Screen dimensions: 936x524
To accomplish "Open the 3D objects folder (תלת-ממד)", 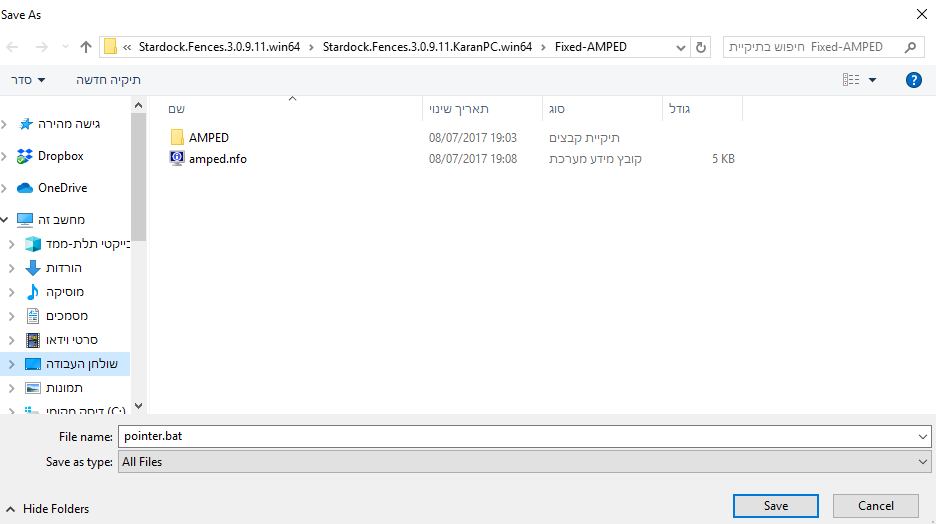I will tap(88, 244).
